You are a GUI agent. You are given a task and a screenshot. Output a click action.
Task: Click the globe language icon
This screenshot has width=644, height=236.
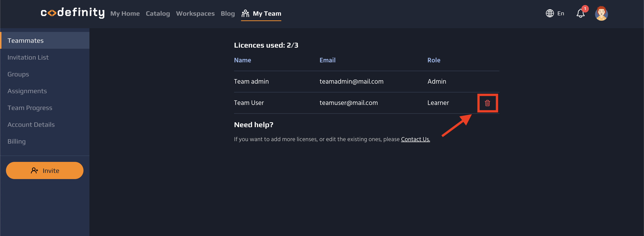[x=549, y=13]
